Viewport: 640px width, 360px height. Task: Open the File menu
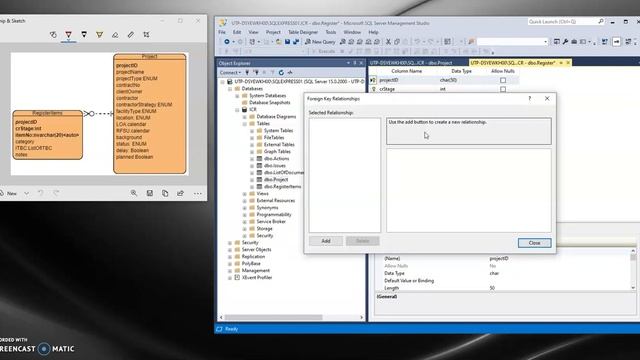[x=222, y=32]
